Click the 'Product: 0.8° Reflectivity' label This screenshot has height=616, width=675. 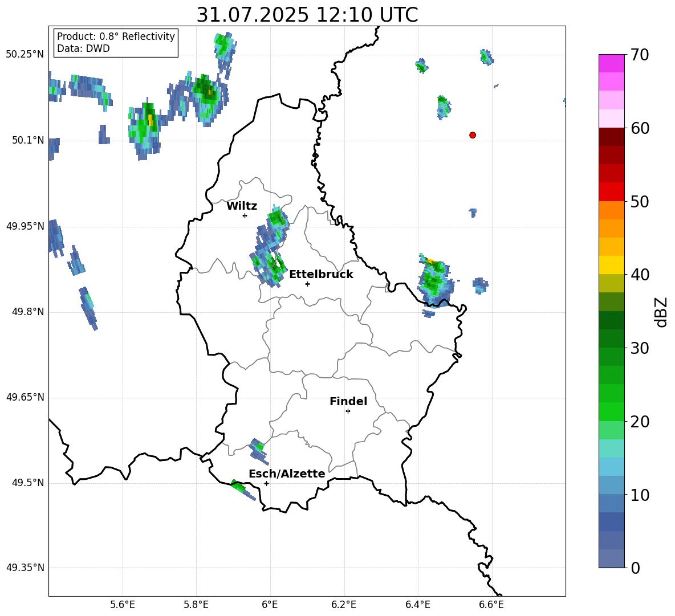[116, 36]
